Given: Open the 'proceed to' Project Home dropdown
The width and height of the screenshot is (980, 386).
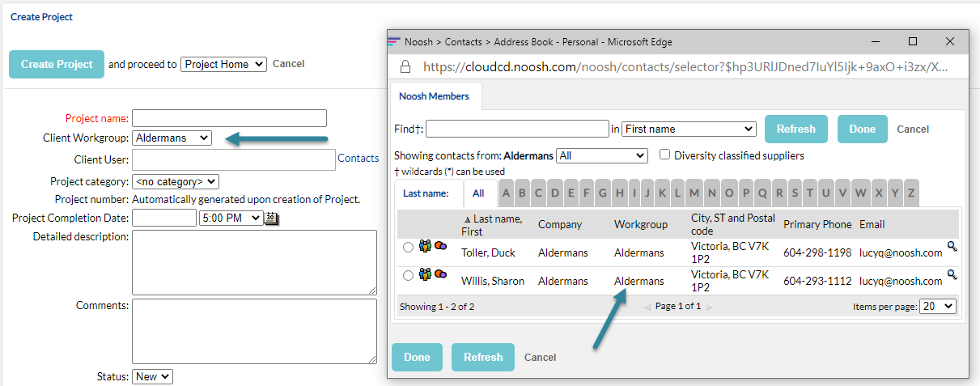Looking at the screenshot, I should coord(223,64).
